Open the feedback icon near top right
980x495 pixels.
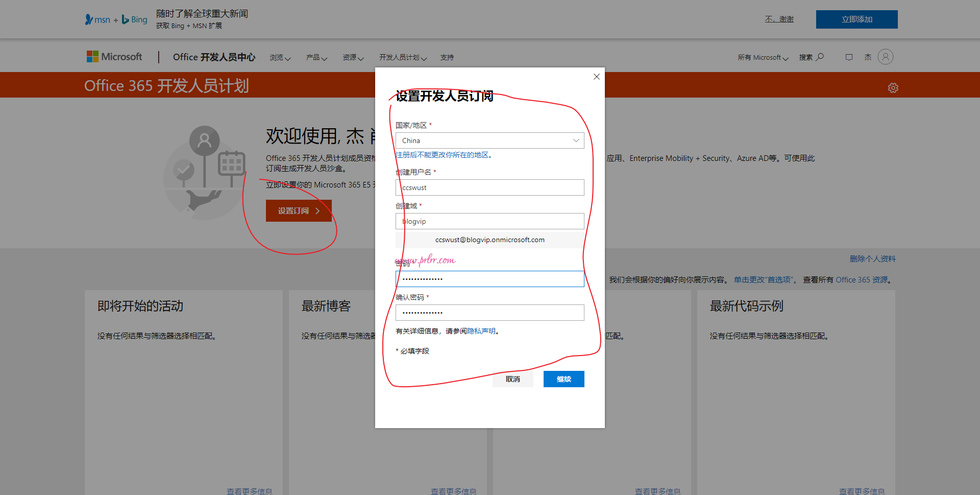(x=849, y=57)
